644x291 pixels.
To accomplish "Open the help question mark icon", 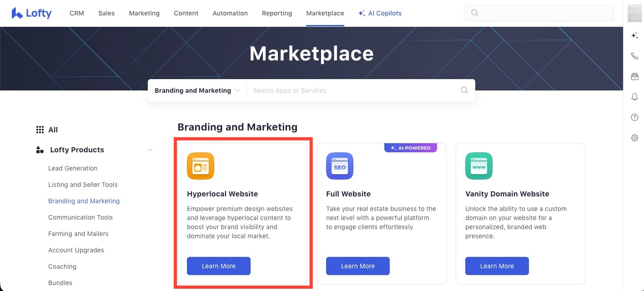I will (634, 117).
